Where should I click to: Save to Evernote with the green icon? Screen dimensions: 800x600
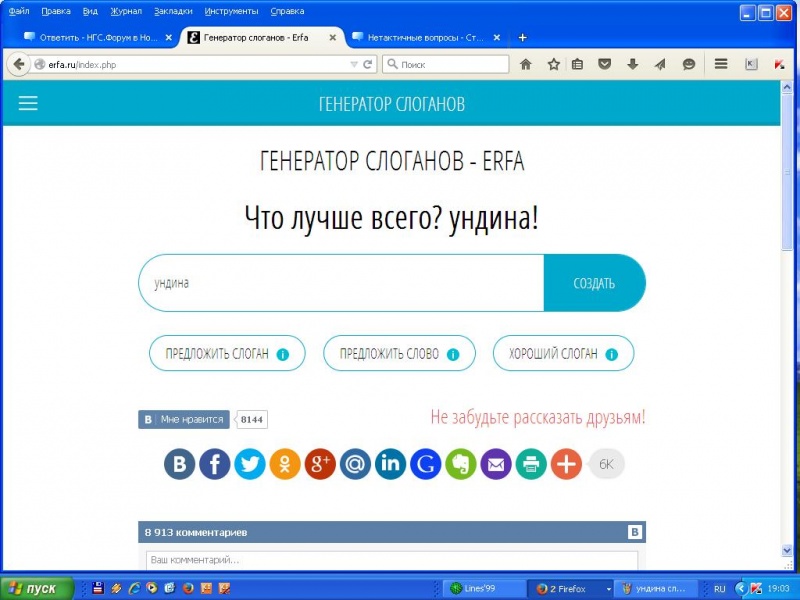[x=460, y=464]
